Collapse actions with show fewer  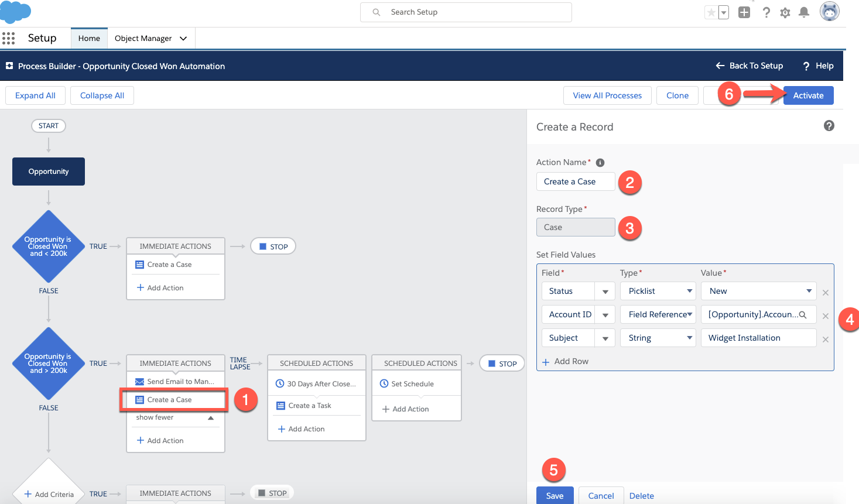(174, 417)
